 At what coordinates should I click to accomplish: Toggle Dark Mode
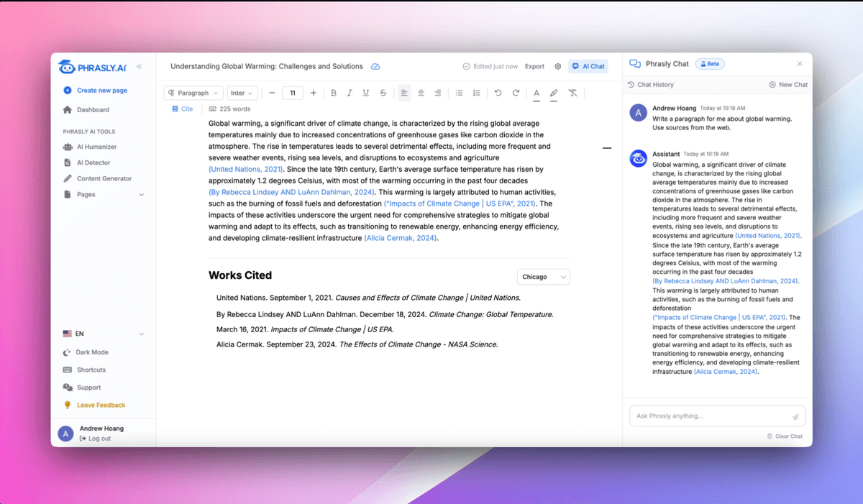(86, 352)
